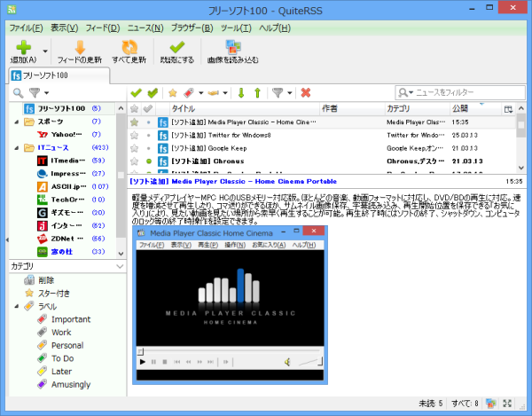This screenshot has height=416, width=532.
Task: Click the red X delete news icon
Action: pyautogui.click(x=306, y=92)
